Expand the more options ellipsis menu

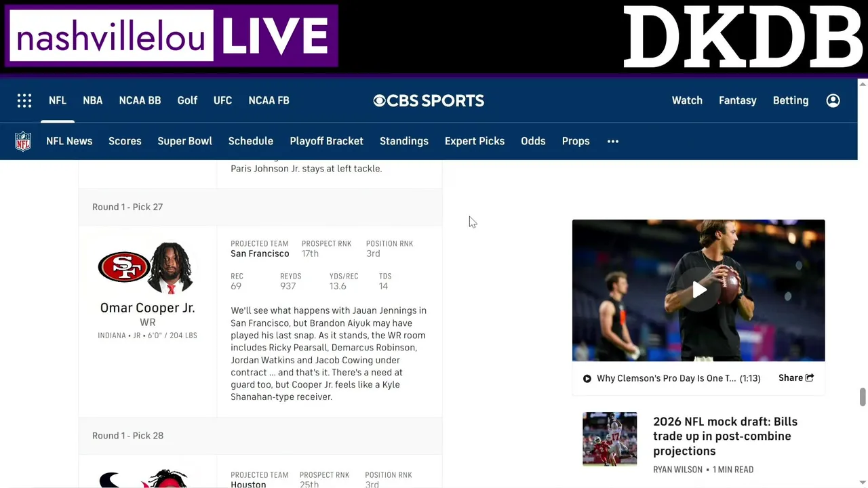[613, 141]
